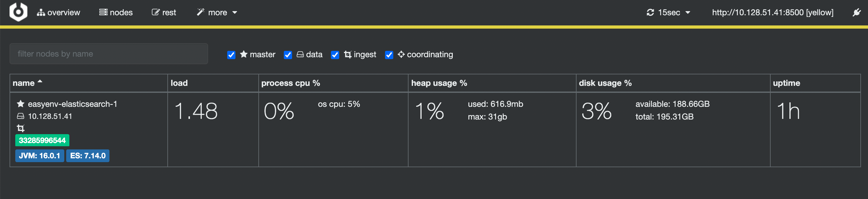Open the 15sec refresh interval dropdown

click(674, 12)
